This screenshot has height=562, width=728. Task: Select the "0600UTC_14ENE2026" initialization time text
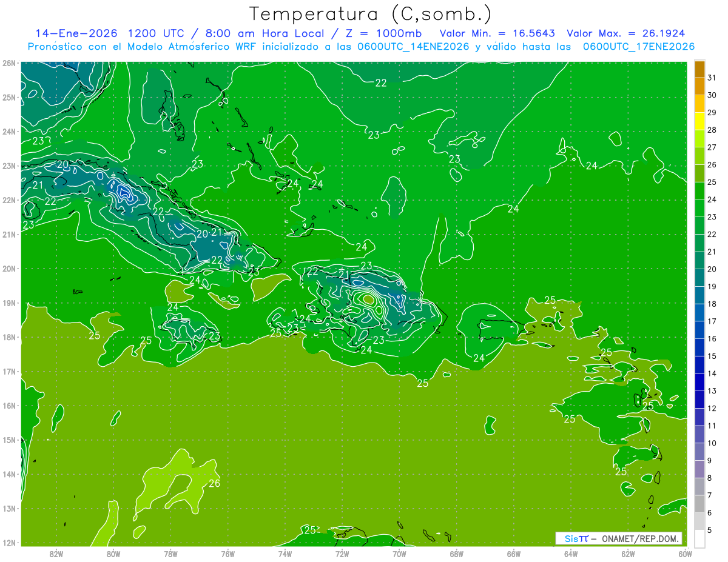pyautogui.click(x=411, y=47)
